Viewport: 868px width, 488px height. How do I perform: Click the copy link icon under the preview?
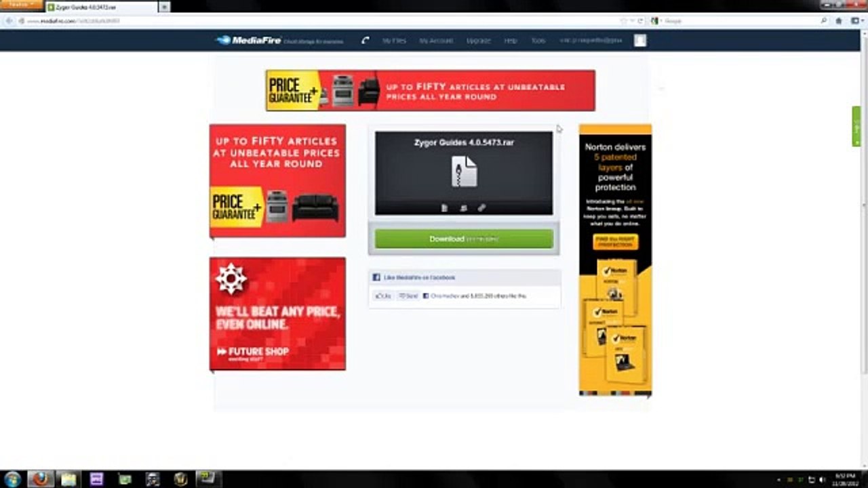tap(481, 208)
